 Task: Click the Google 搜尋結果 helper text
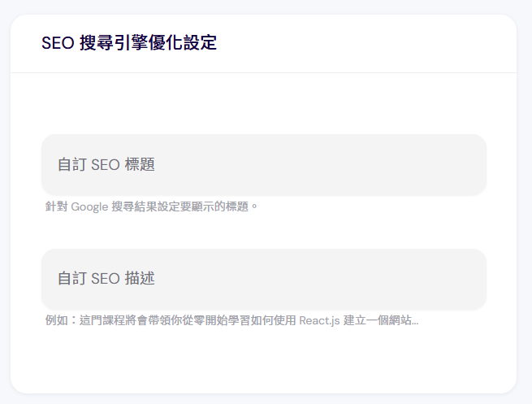pyautogui.click(x=151, y=206)
